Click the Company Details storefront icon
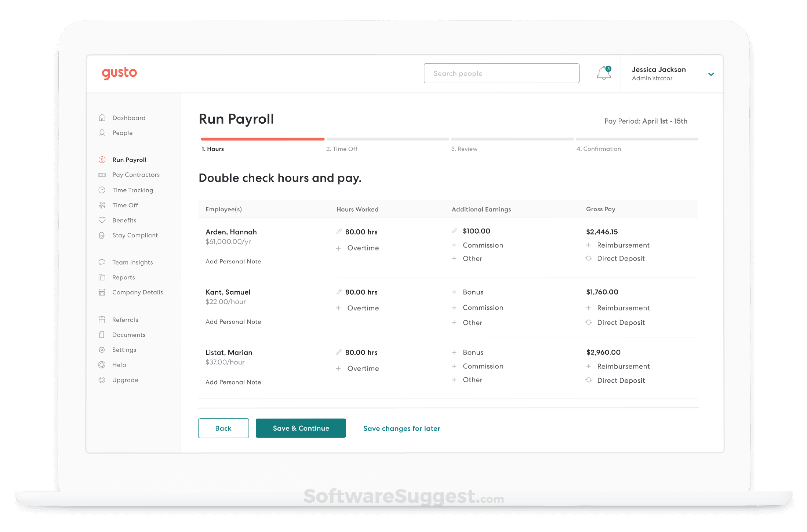 (x=102, y=292)
